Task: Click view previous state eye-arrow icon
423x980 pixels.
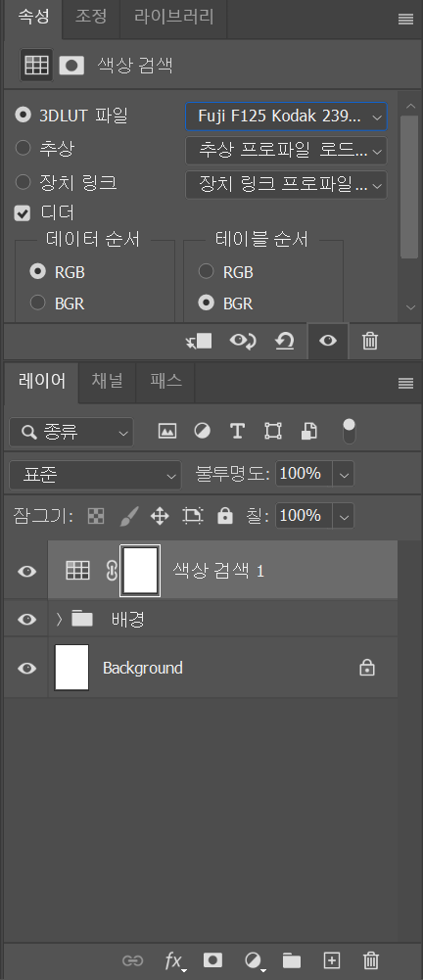Action: tap(243, 342)
